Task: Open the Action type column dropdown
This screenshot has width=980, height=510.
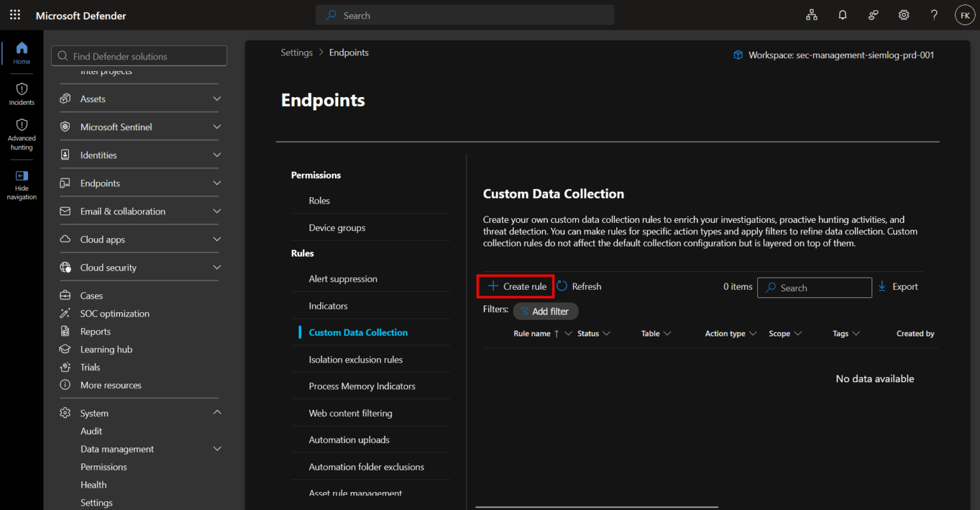Action: pyautogui.click(x=753, y=334)
